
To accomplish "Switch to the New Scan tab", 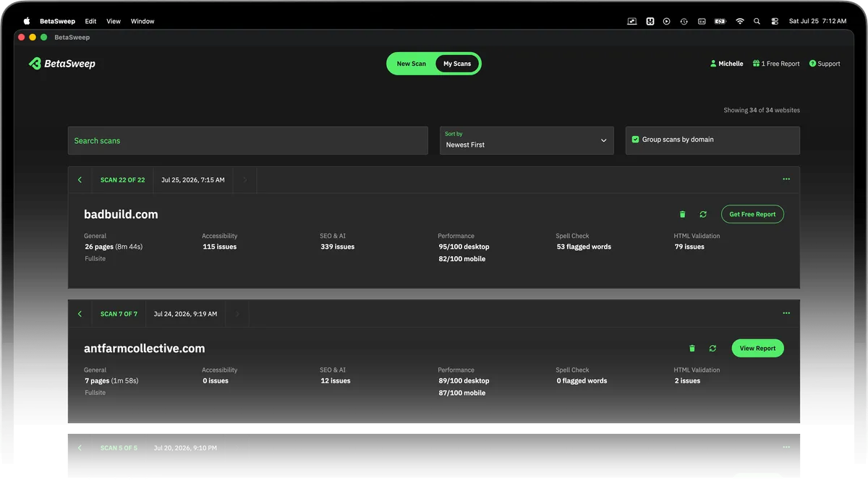I will pos(411,64).
